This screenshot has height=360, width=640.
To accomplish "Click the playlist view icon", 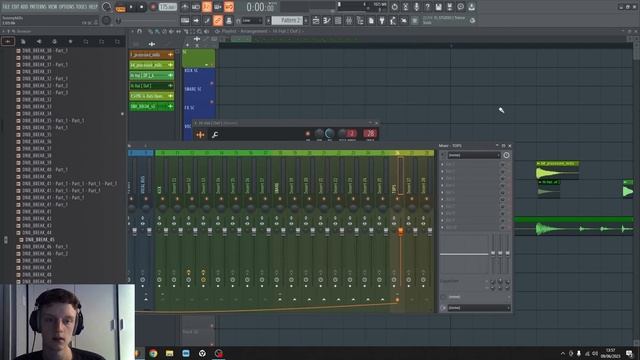I will pos(316,20).
